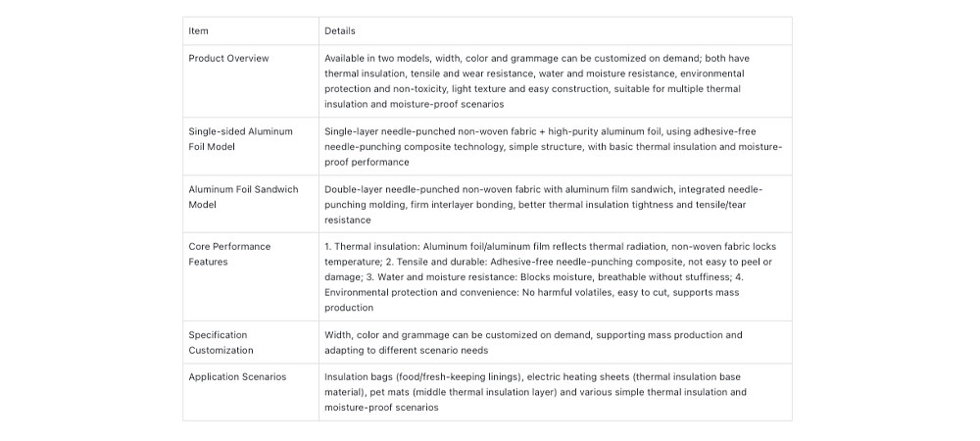Click the 'Details' column header cell
Screen dimensions: 980x441
(339, 31)
